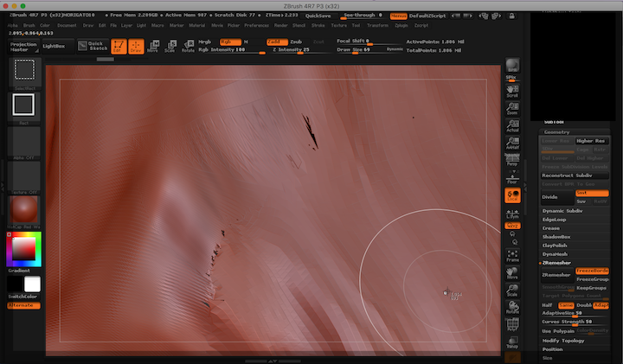Toggle the Zadd mode
The height and width of the screenshot is (364, 623).
(x=277, y=42)
